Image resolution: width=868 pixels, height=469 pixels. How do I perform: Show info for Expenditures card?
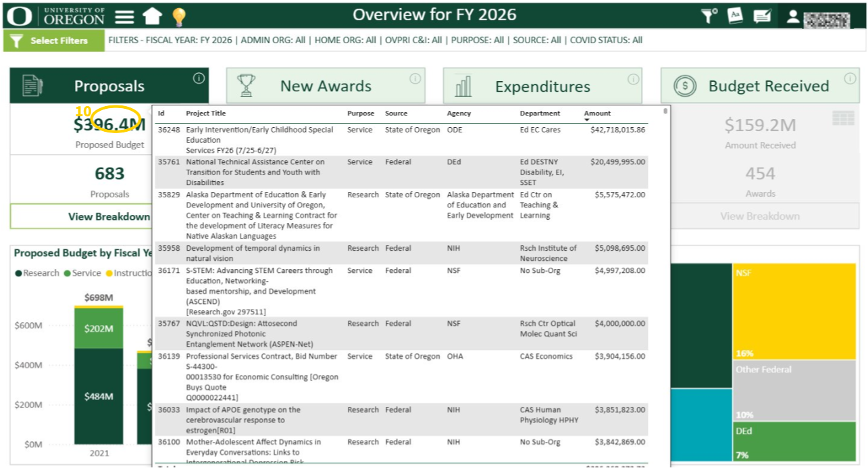tap(633, 78)
